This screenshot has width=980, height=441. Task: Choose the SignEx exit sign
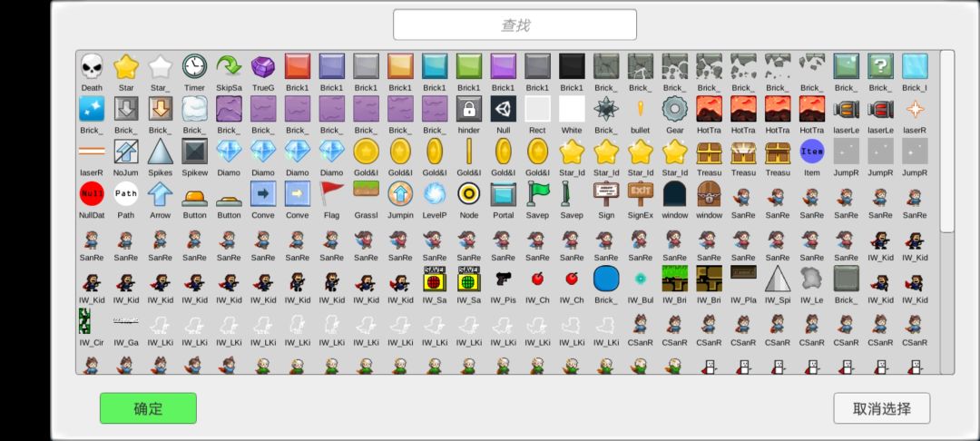(x=640, y=193)
